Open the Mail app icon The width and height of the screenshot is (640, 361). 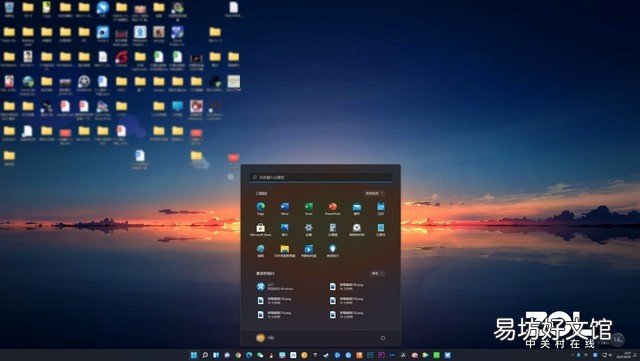tap(357, 207)
